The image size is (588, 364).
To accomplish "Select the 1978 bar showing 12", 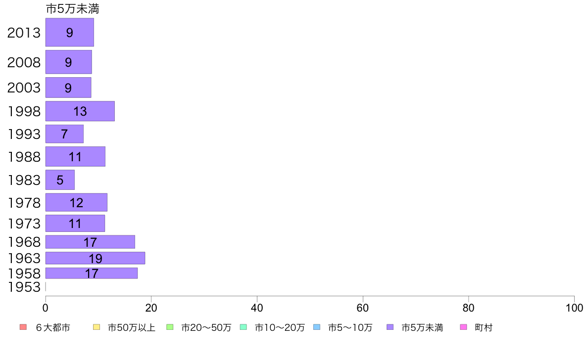I will point(77,202).
